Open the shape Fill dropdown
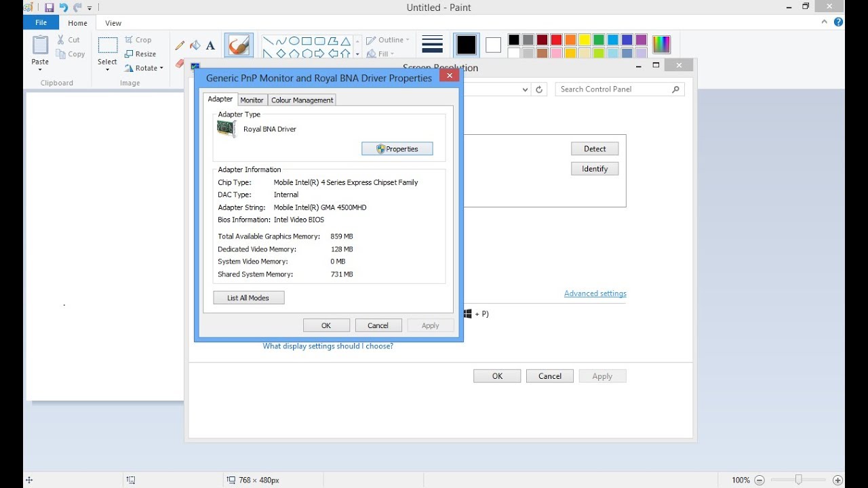This screenshot has height=488, width=868. [380, 54]
